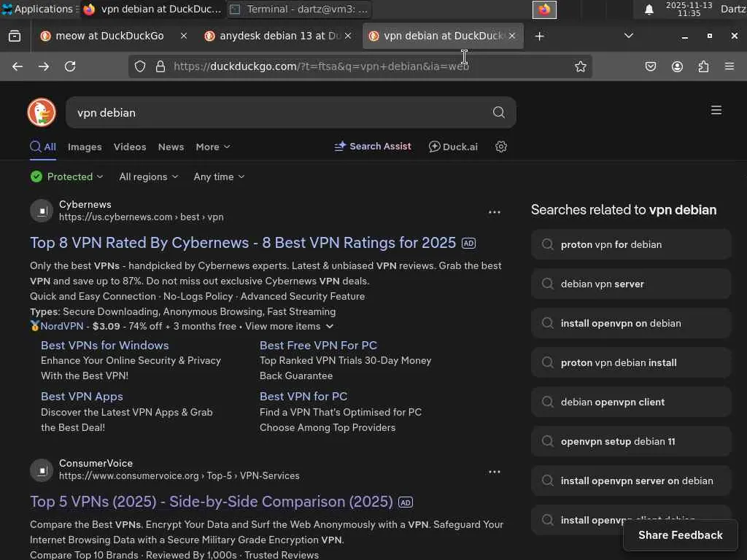Open new browser tab
The width and height of the screenshot is (747, 560).
[539, 36]
